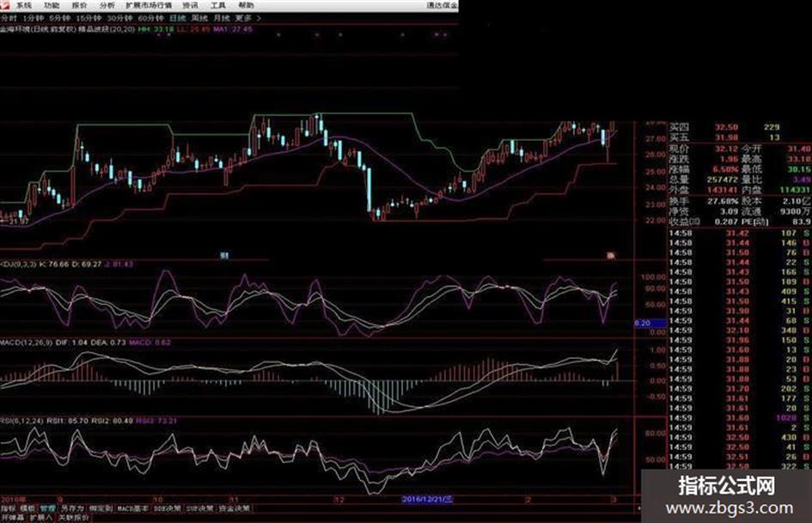Click the 最高 33.18 value
812x523 pixels.
click(799, 159)
